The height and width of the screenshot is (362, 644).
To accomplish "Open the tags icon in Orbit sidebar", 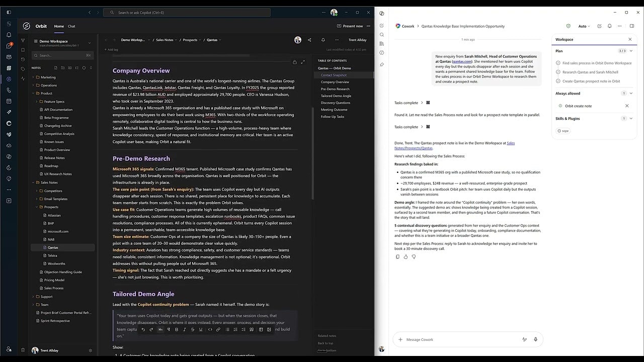I will [x=23, y=69].
